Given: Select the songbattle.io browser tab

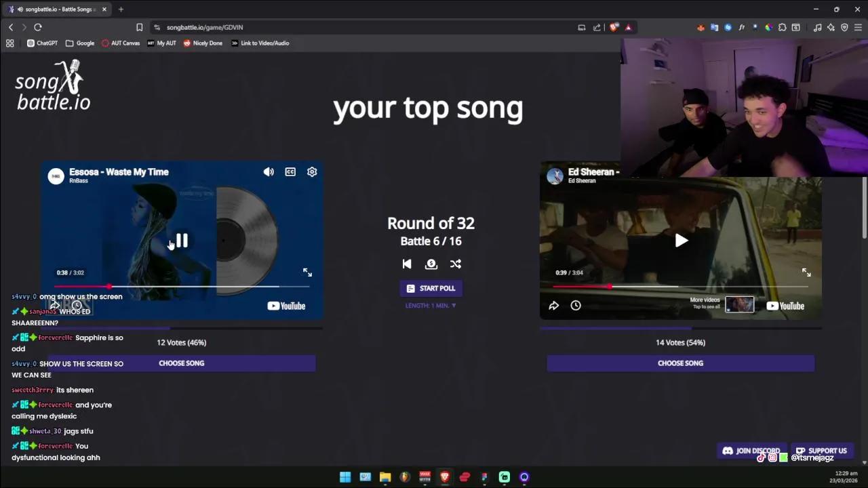Looking at the screenshot, I should [58, 9].
